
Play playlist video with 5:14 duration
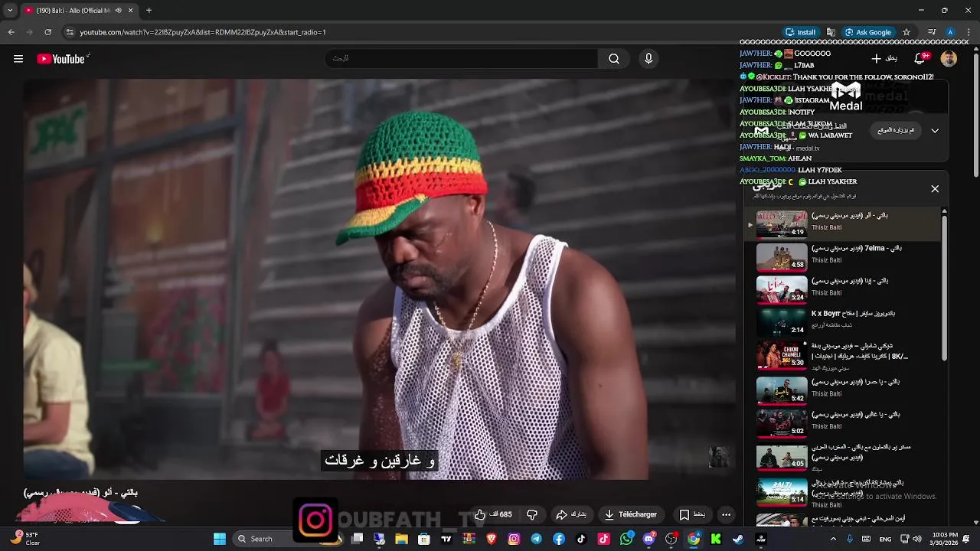pos(782,491)
